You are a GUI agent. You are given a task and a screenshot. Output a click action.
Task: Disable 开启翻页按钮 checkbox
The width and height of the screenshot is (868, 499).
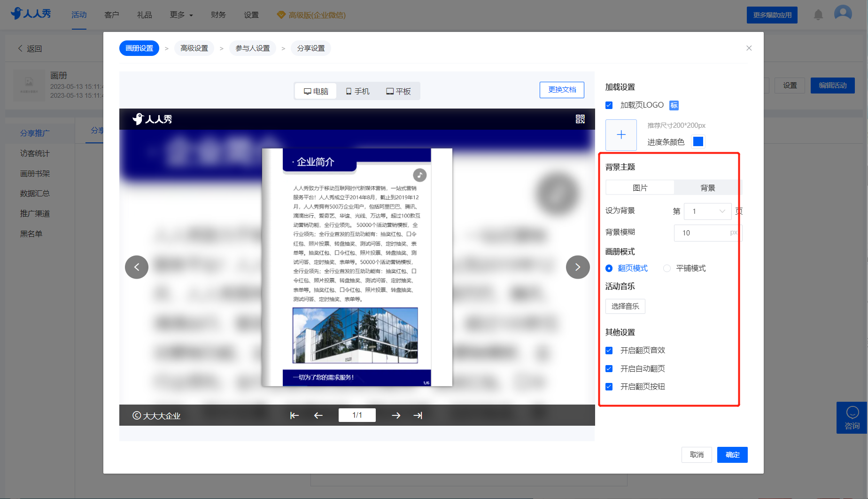pyautogui.click(x=609, y=387)
